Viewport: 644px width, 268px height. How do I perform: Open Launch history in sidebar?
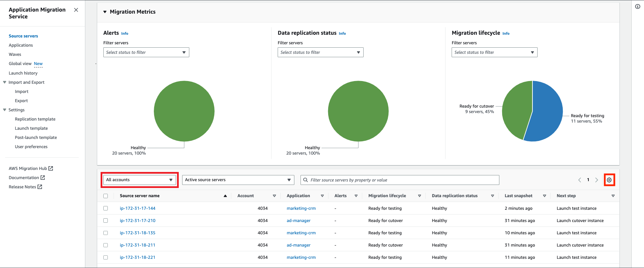click(x=23, y=73)
